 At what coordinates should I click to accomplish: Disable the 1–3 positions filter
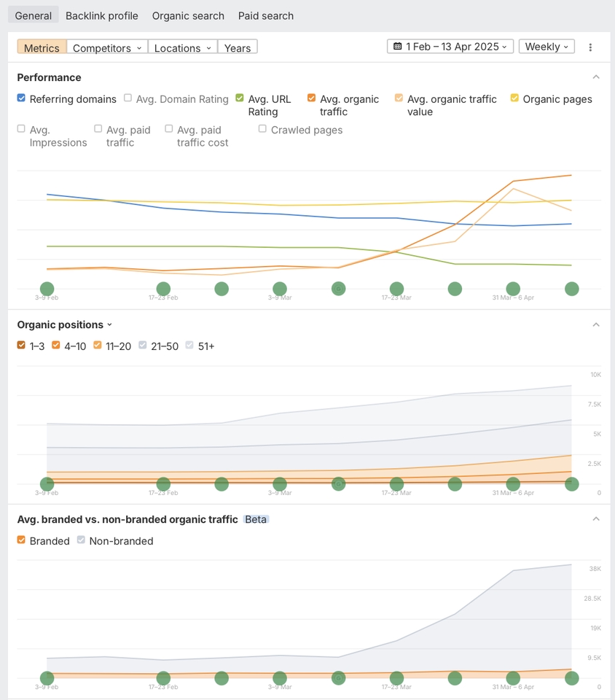[21, 345]
